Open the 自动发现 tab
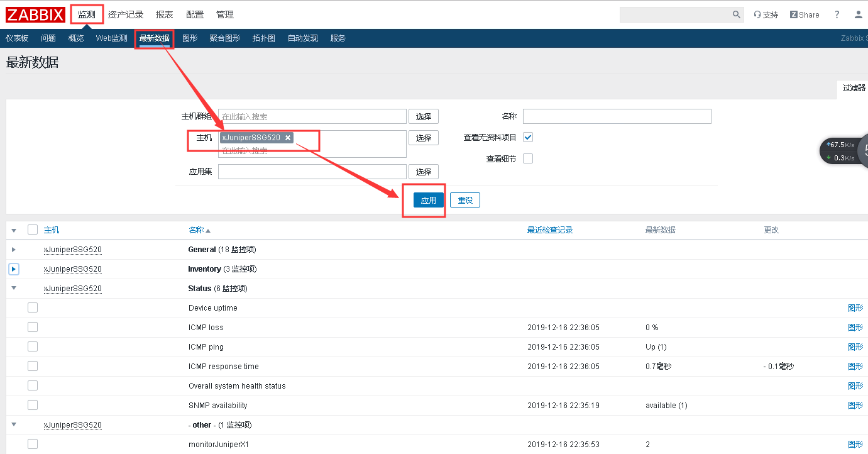868x454 pixels. pyautogui.click(x=302, y=38)
